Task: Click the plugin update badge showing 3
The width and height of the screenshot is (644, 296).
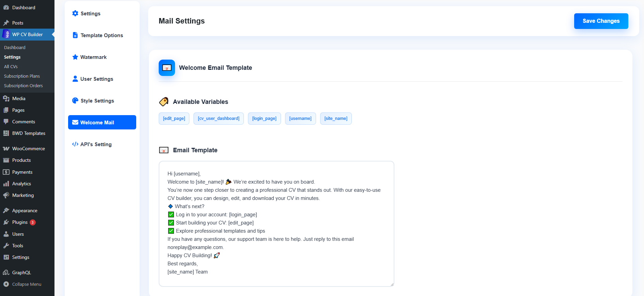Action: coord(33,222)
